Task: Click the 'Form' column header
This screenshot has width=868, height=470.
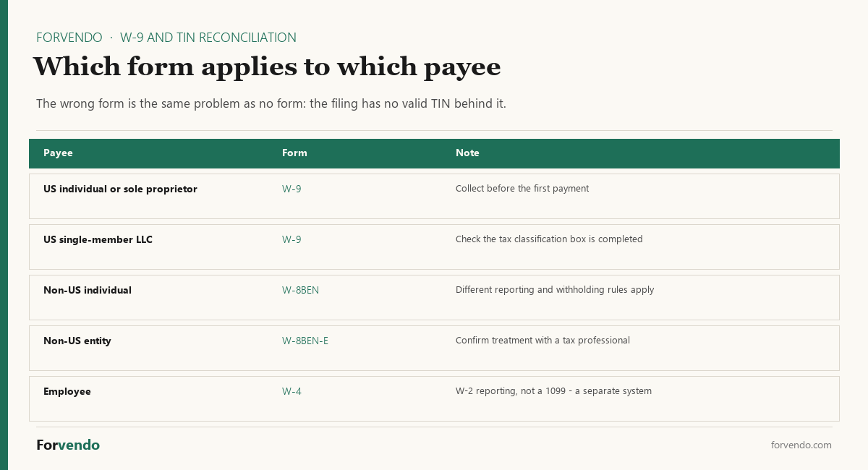Action: click(x=294, y=153)
